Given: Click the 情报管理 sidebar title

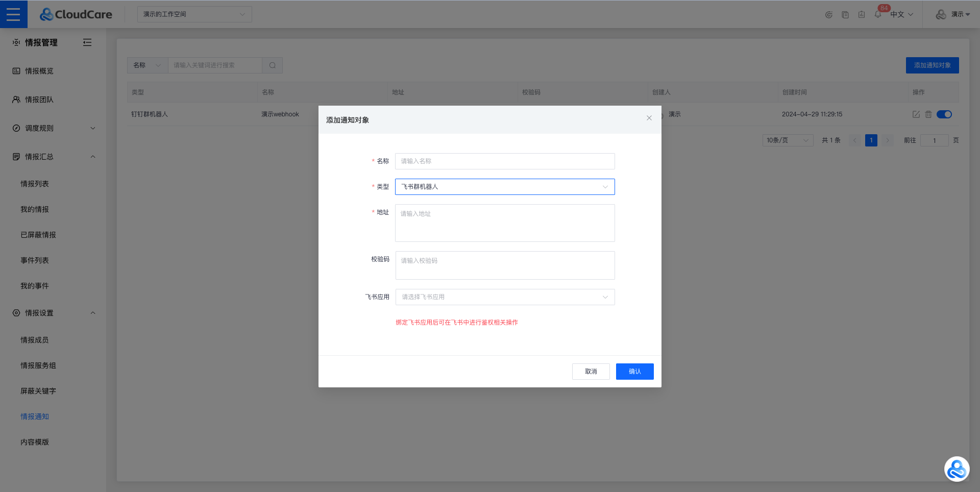Looking at the screenshot, I should [41, 42].
